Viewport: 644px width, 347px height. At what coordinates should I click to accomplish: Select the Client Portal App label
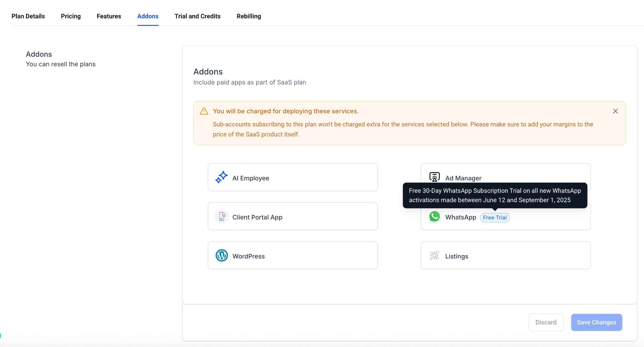[257, 217]
